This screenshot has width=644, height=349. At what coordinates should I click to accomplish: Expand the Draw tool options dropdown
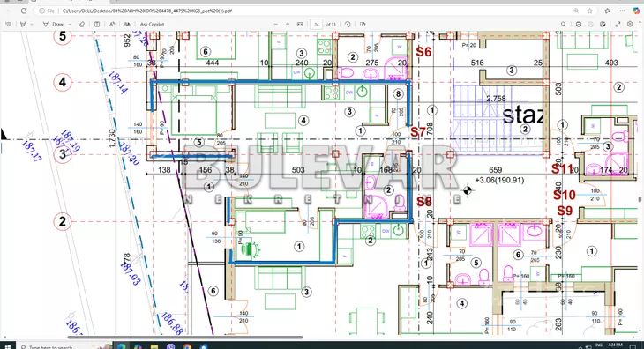[x=70, y=24]
